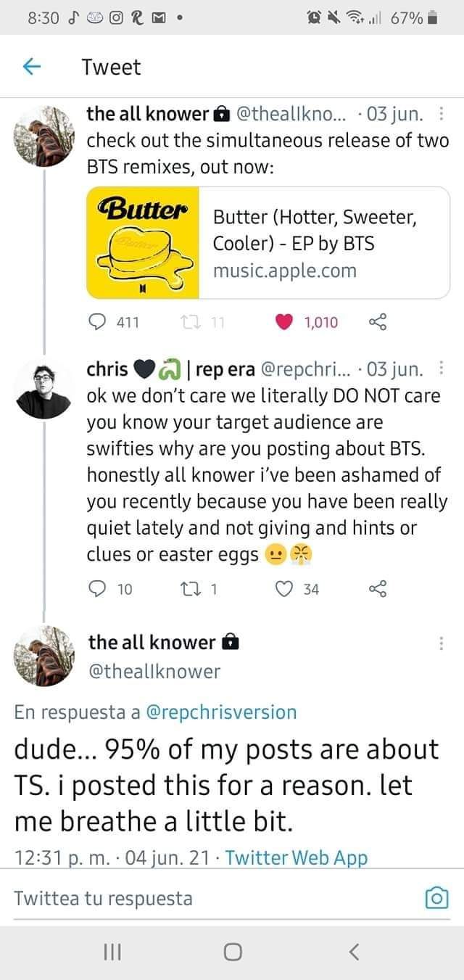Open more options on chris's tweet

pos(443,369)
